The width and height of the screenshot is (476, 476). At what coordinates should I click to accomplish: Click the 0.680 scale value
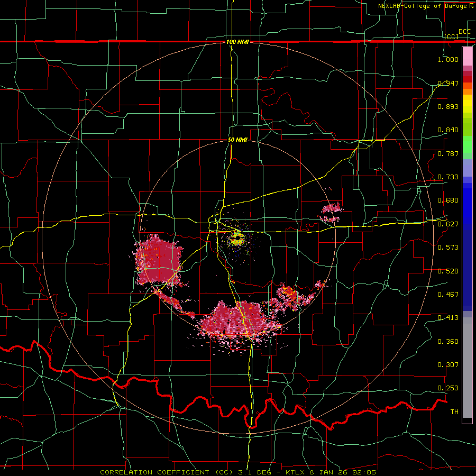pyautogui.click(x=448, y=200)
